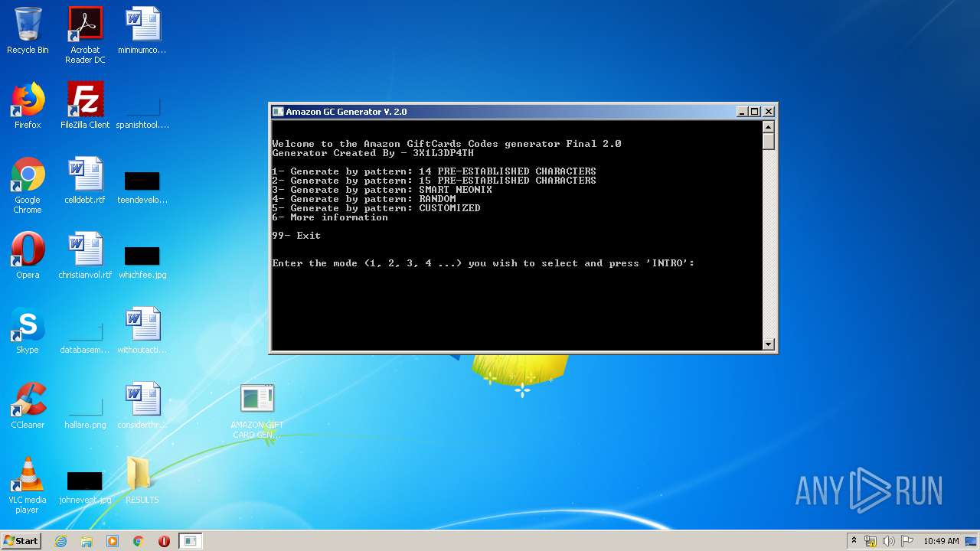Launch Firefox from the desktop

(x=28, y=106)
